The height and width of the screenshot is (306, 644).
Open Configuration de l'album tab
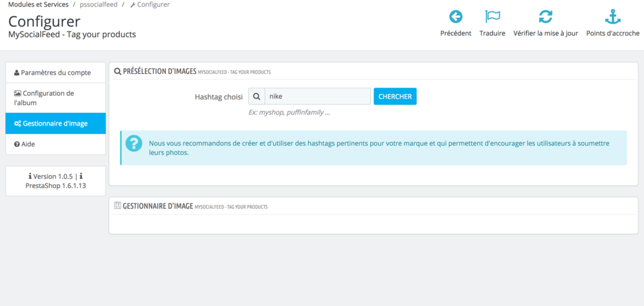coord(55,98)
